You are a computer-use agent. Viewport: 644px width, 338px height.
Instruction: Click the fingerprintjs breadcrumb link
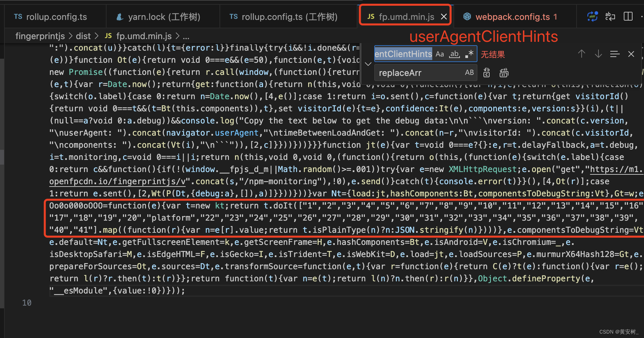40,36
